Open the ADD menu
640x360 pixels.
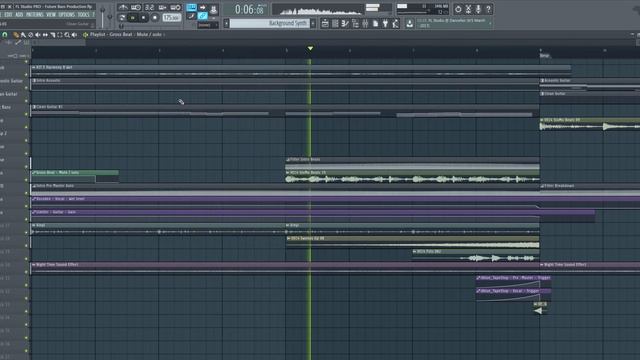(19, 15)
